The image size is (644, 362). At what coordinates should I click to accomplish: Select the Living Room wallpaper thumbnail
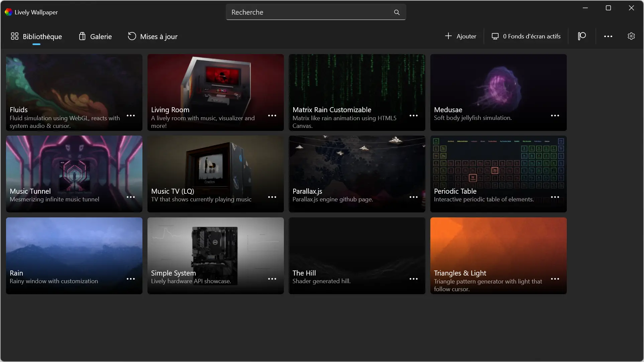point(216,93)
